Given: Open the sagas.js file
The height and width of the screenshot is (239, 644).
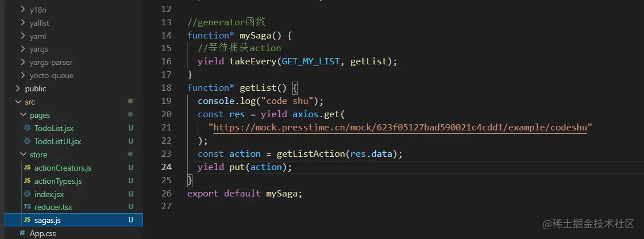Looking at the screenshot, I should pyautogui.click(x=48, y=220).
